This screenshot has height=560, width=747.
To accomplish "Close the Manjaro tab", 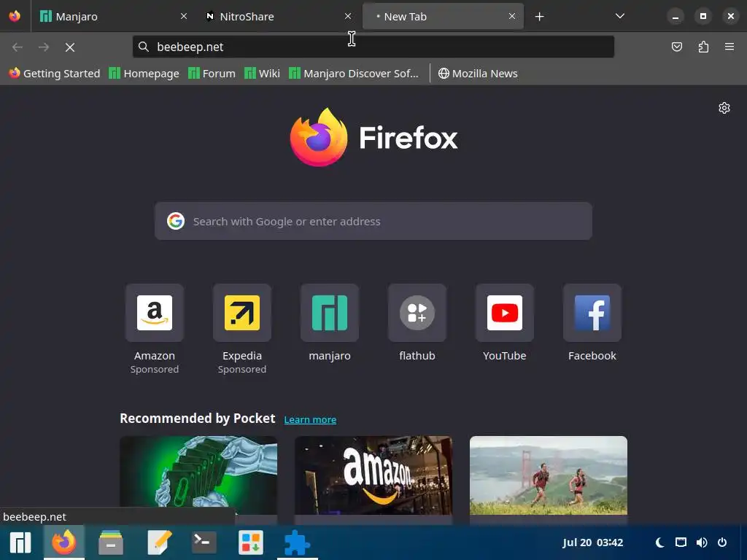I will pos(184,16).
